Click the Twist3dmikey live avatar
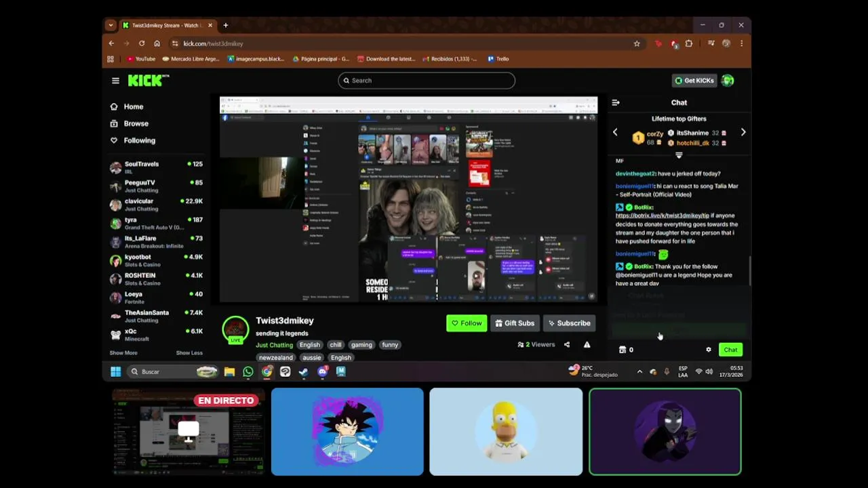This screenshot has height=488, width=868. coord(235,330)
